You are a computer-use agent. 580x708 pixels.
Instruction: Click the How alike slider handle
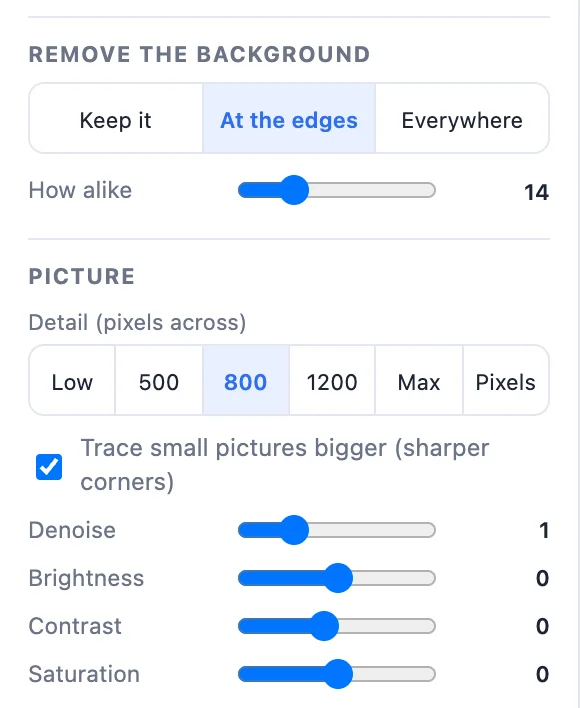pos(294,190)
